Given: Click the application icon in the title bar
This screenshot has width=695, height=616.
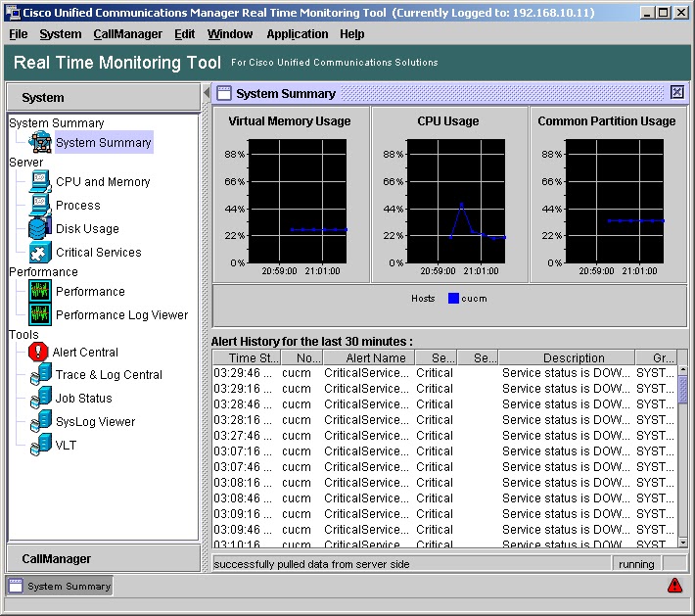Looking at the screenshot, I should tap(13, 13).
